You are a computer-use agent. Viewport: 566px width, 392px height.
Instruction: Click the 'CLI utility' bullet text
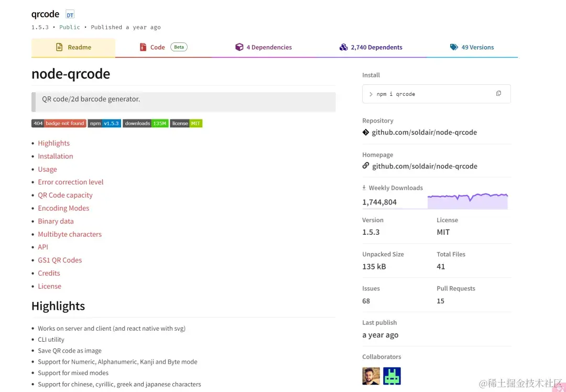[x=51, y=340]
